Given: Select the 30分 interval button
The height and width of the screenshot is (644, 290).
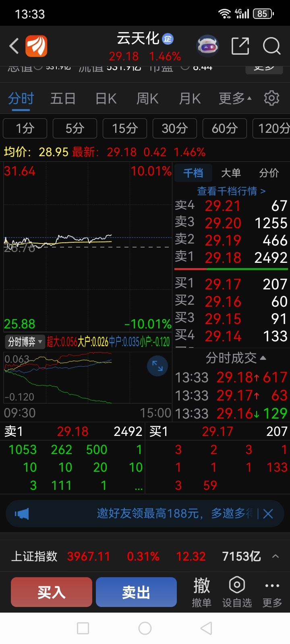Looking at the screenshot, I should (175, 128).
